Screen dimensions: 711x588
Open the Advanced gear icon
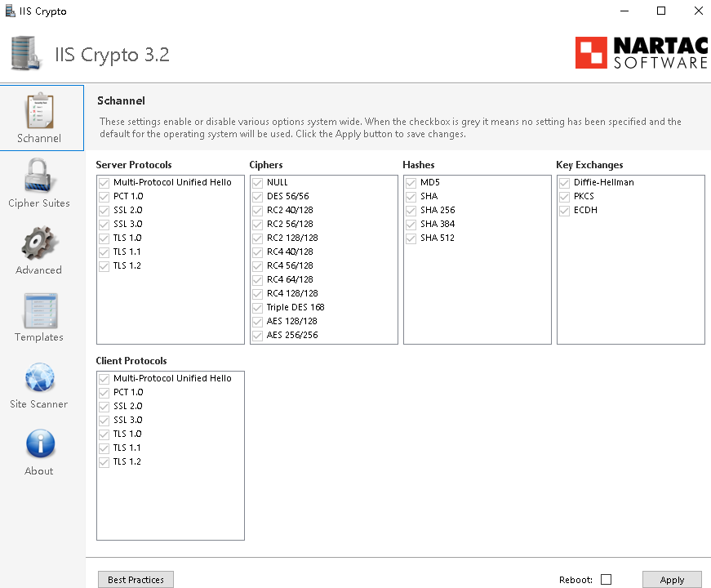(x=39, y=243)
